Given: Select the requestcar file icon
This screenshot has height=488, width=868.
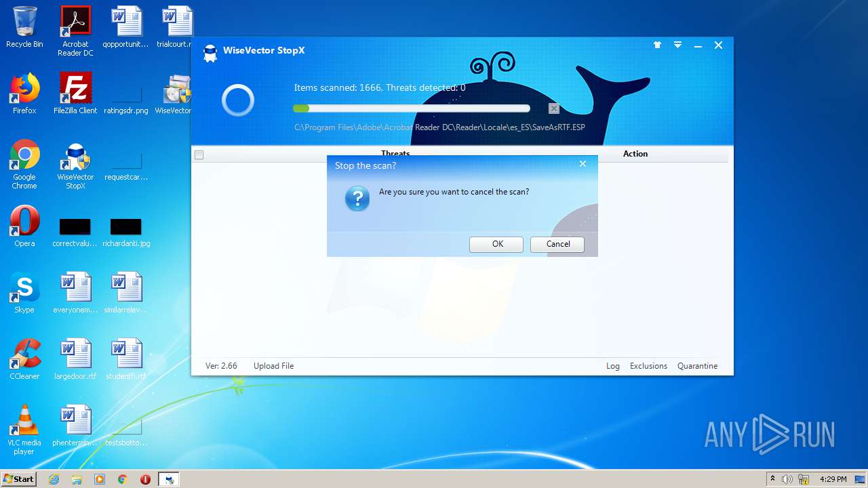Looking at the screenshot, I should pos(126,167).
